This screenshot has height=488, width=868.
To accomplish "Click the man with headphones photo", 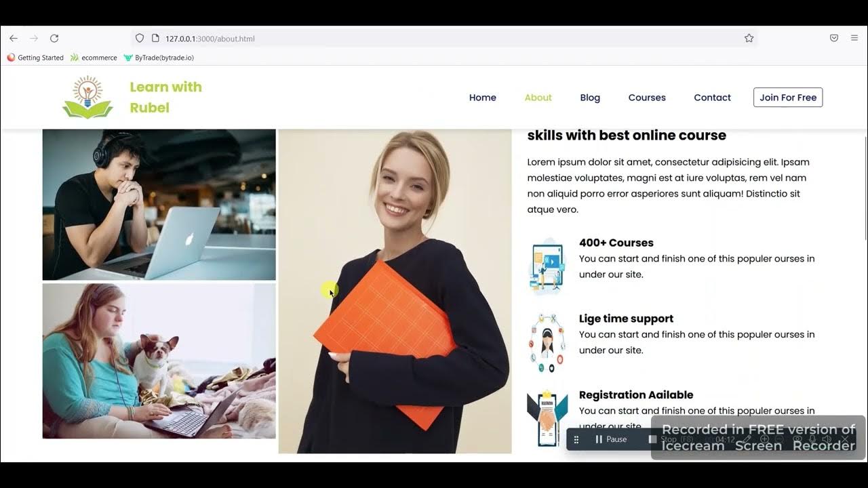I will tap(159, 205).
